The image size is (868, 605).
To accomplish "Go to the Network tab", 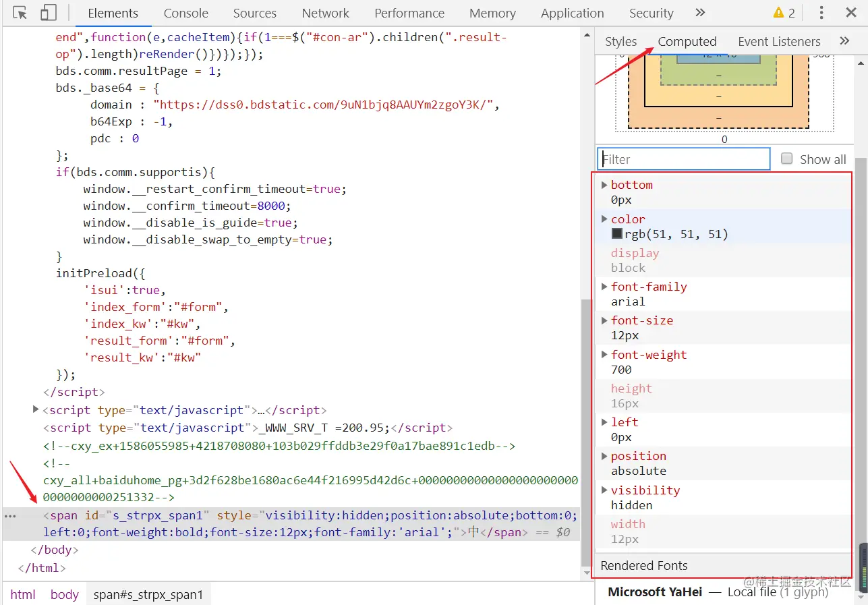I will [326, 13].
